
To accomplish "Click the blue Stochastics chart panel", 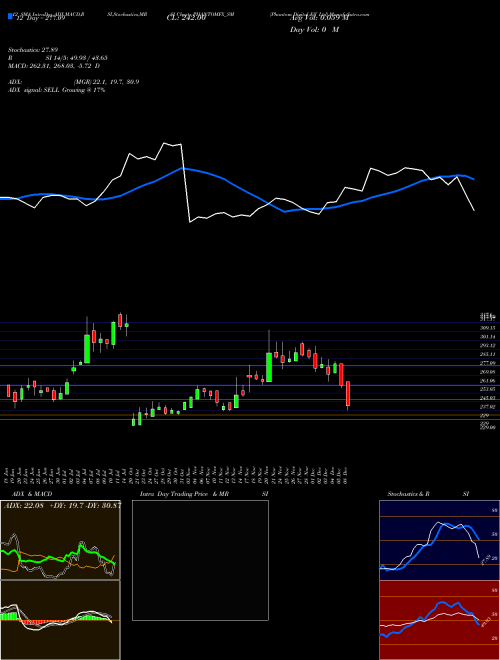I will [x=439, y=540].
